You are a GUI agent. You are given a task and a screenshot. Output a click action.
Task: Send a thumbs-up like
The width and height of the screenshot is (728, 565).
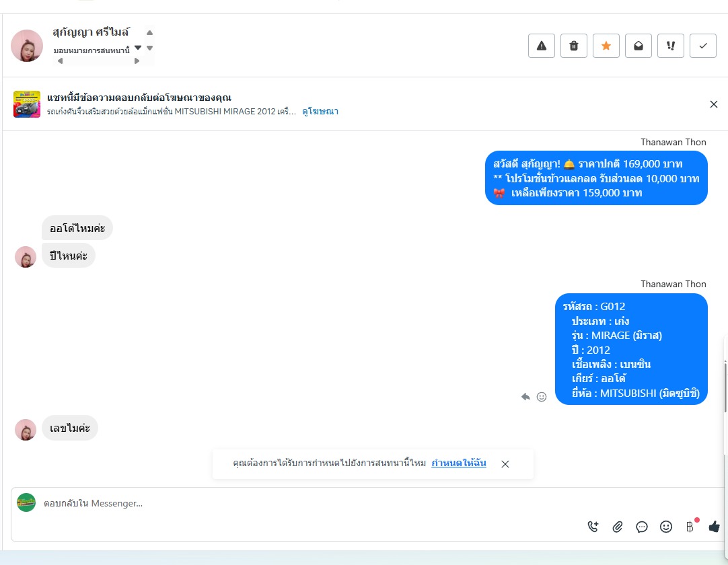(714, 527)
